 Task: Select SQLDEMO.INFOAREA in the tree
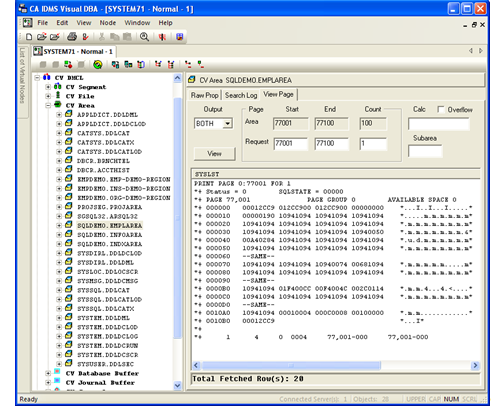pos(110,235)
